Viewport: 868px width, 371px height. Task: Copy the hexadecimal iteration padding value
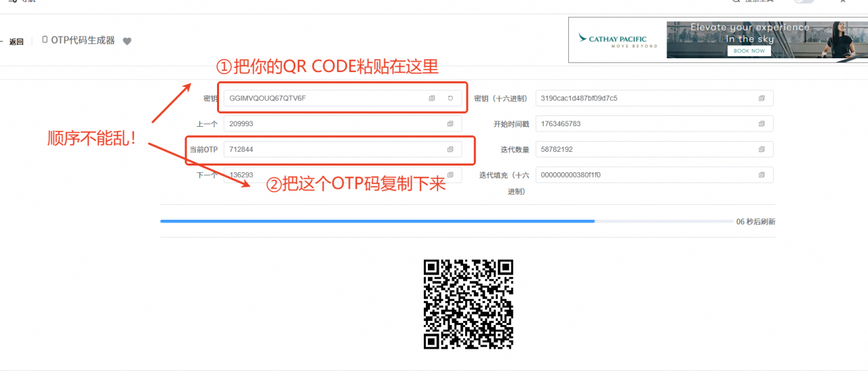(762, 175)
